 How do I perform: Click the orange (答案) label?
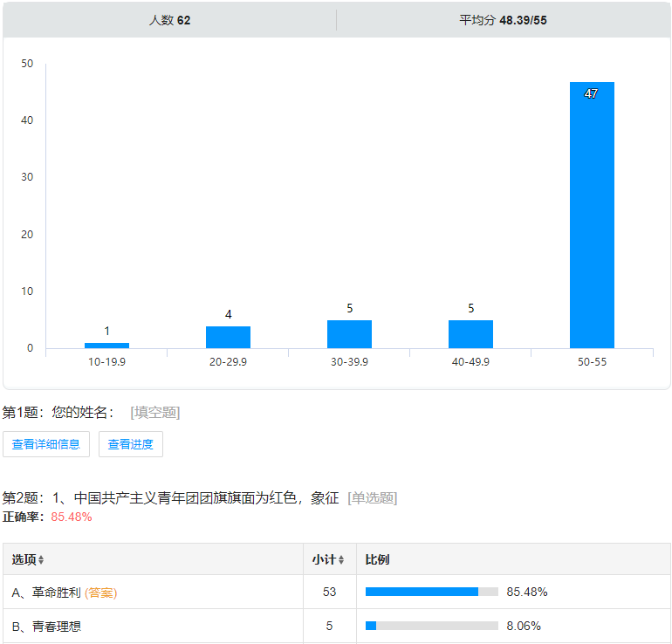[100, 593]
